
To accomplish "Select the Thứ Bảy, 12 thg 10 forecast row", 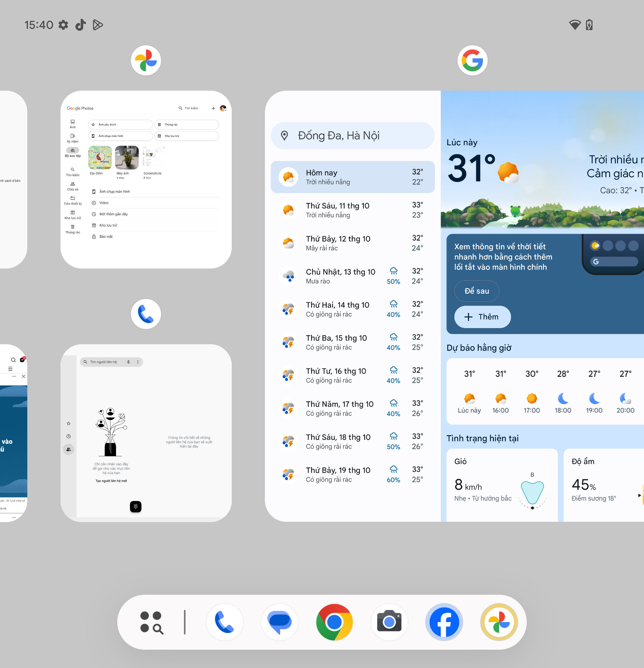I will coord(352,243).
